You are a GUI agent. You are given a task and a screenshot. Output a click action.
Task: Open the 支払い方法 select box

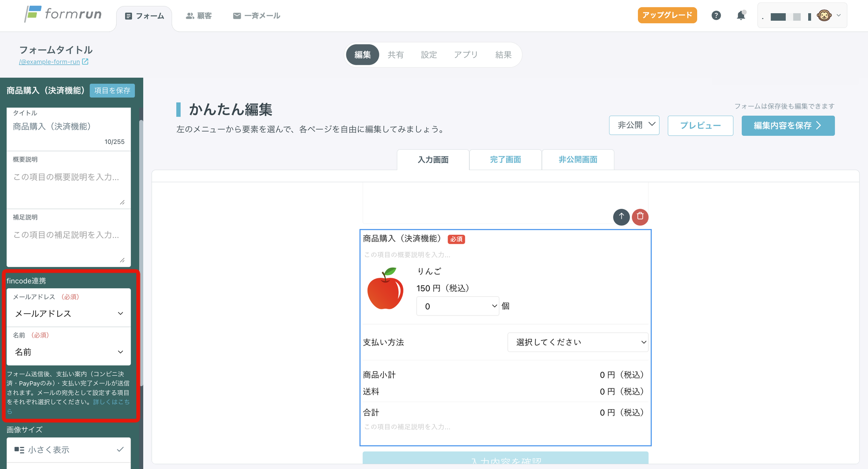[x=578, y=342]
